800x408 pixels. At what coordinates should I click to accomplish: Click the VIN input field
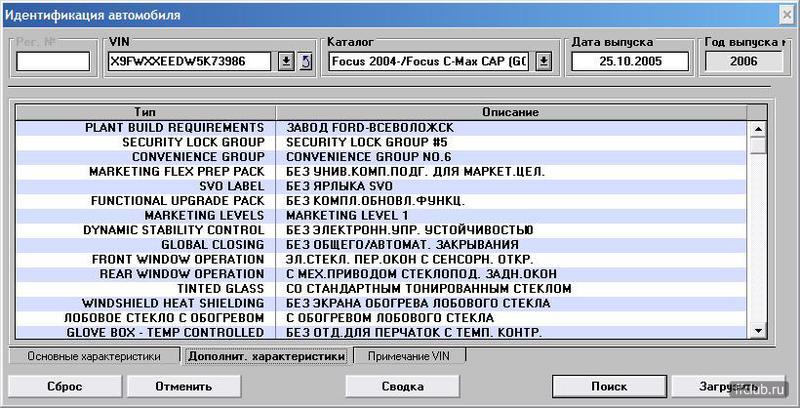(x=190, y=62)
